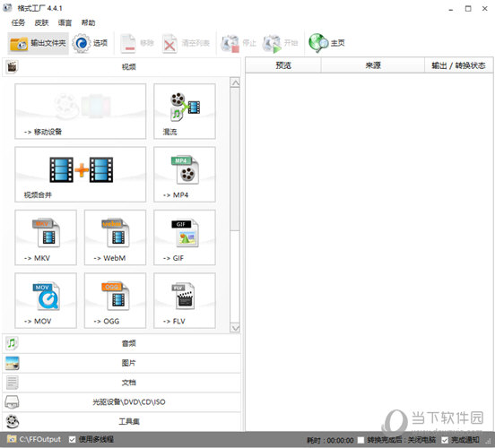Viewport: 495px width, 448px height.
Task: Pick the -> MOV format icon
Action: (46, 300)
